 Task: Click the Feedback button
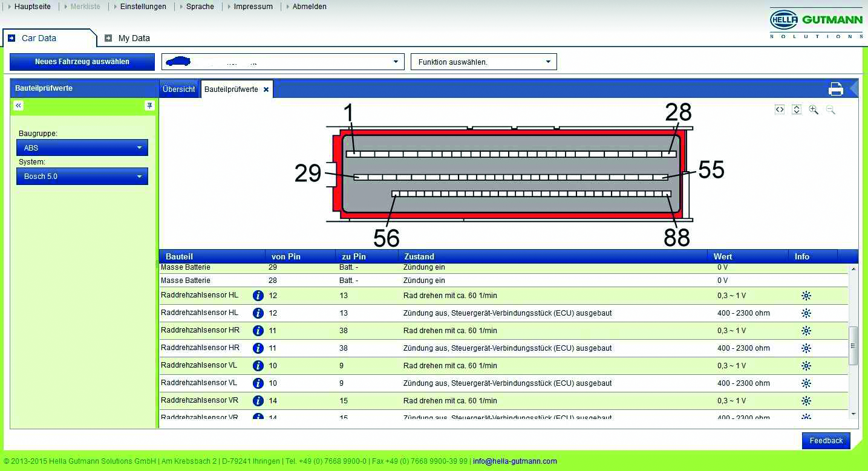point(826,441)
